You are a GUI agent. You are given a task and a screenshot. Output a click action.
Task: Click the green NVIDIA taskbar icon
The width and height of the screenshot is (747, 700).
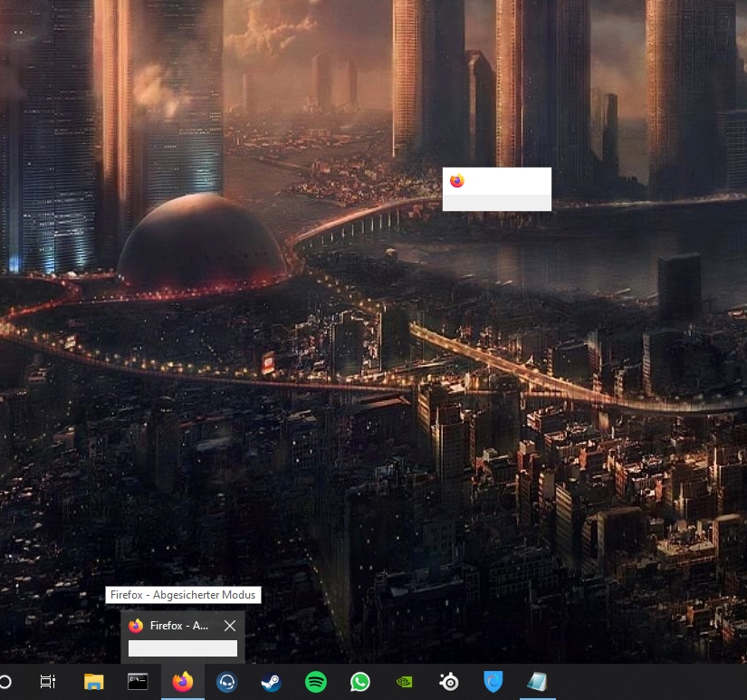click(x=405, y=682)
